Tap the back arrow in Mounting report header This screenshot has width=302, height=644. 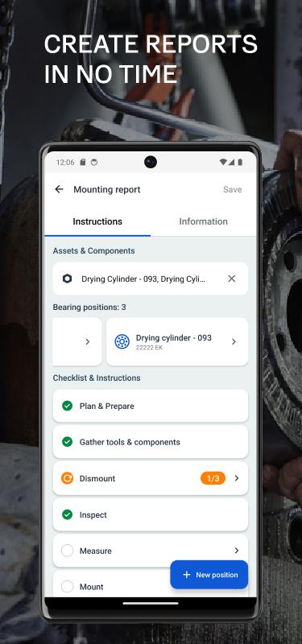pyautogui.click(x=59, y=189)
